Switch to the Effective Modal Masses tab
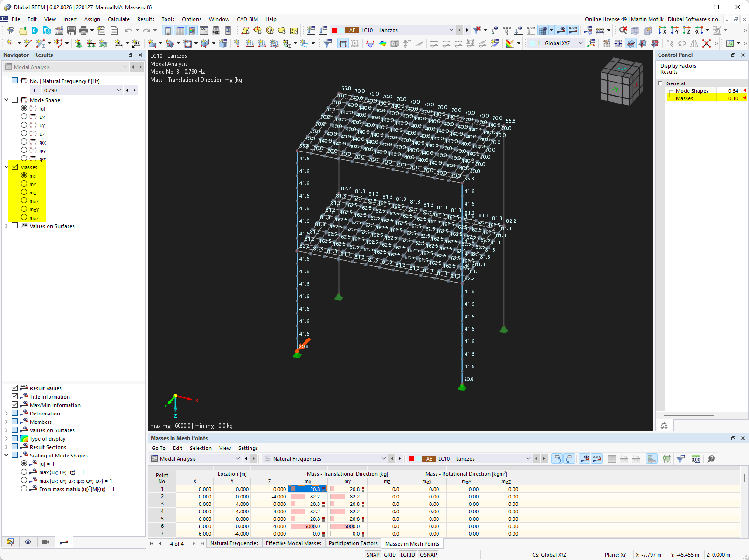 point(293,543)
